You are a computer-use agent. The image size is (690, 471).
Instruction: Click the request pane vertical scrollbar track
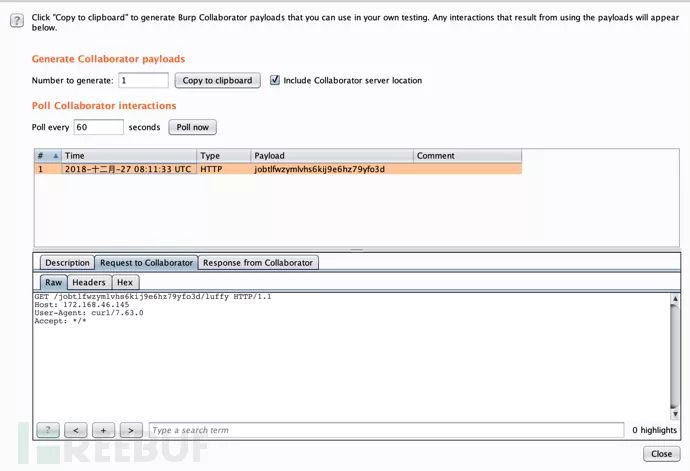coord(675,357)
